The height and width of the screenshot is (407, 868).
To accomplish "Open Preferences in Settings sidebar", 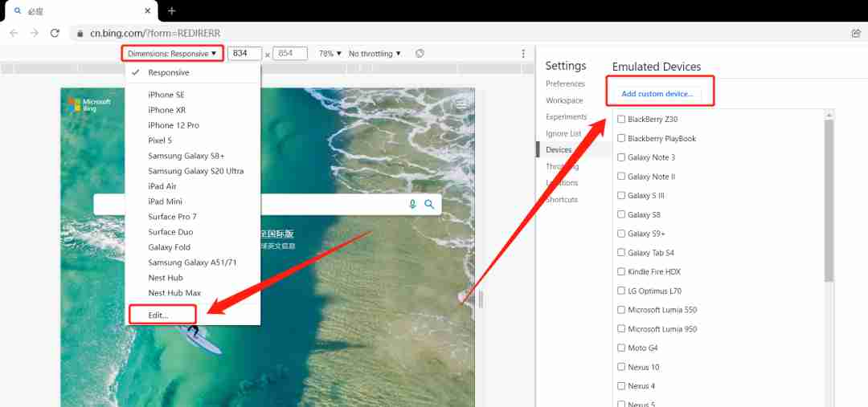I will pos(565,83).
